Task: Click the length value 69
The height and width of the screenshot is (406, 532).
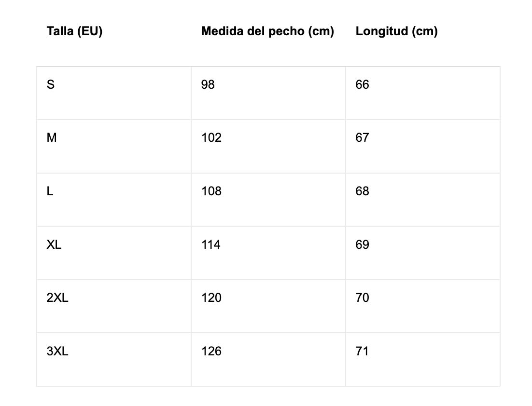Action: point(362,245)
